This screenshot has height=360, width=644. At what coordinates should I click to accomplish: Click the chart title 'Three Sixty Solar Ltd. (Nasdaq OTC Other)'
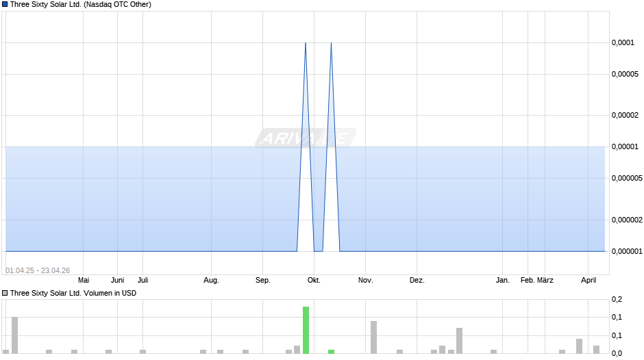(81, 5)
